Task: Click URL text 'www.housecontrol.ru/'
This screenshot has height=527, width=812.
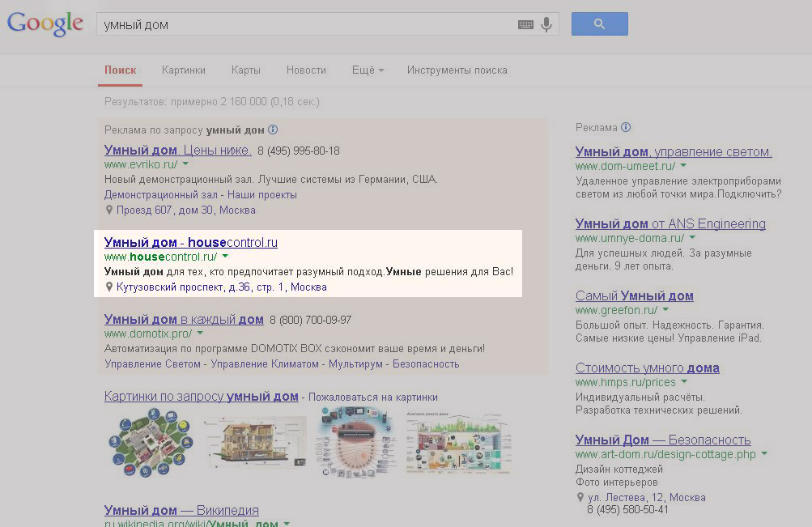Action: [x=160, y=257]
